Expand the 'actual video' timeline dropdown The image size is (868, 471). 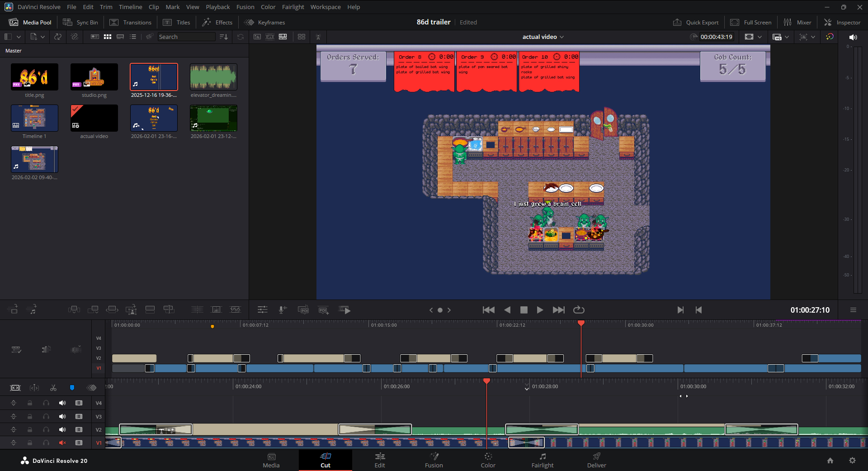(561, 37)
